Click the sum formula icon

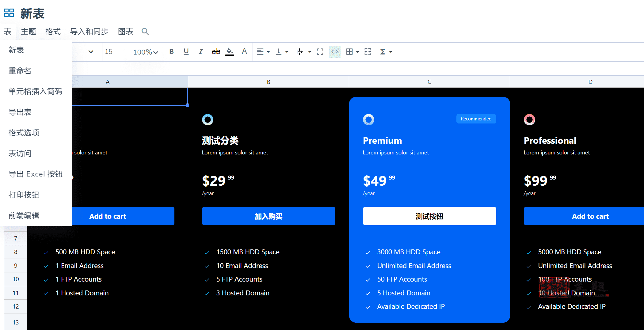point(383,51)
